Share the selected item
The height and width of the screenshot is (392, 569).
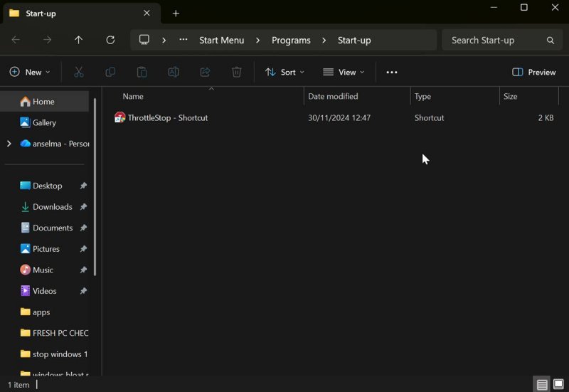[x=205, y=73]
